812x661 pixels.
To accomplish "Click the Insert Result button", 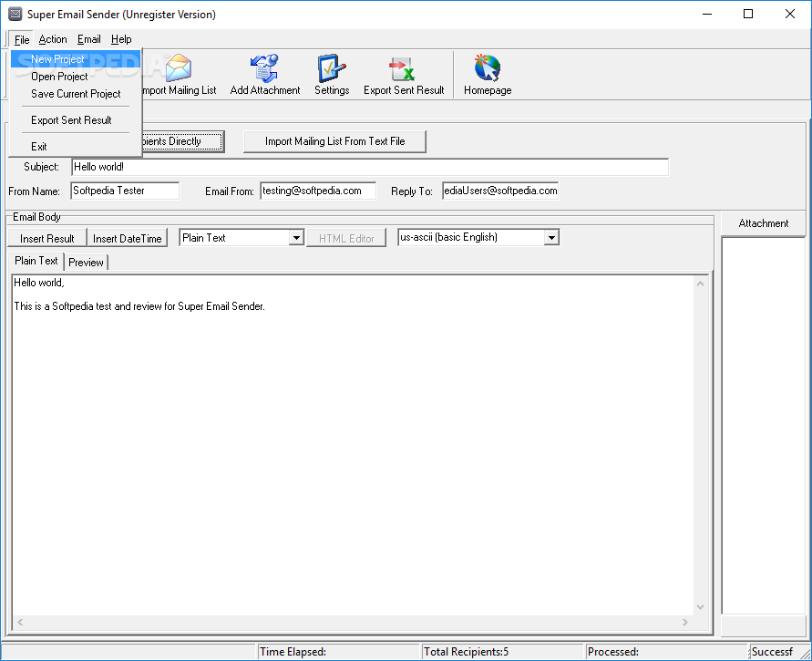I will click(47, 238).
